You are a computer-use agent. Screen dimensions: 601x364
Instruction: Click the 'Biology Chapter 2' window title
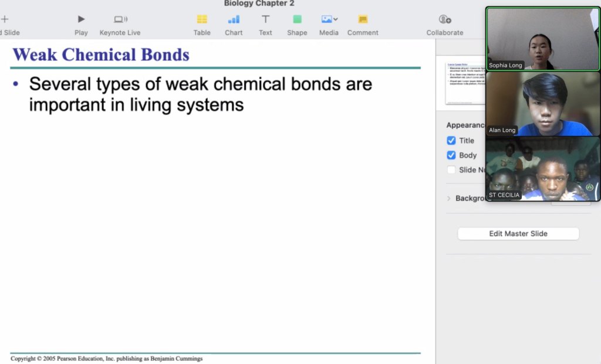[259, 4]
